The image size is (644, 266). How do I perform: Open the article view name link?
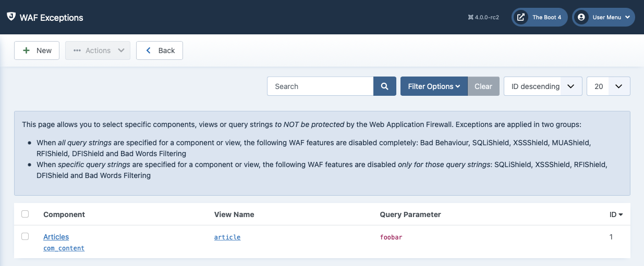tap(227, 237)
